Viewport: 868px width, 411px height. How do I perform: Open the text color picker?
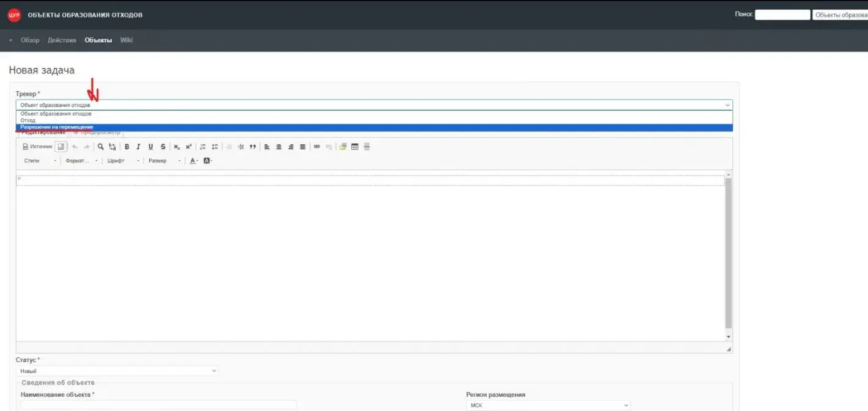click(194, 161)
